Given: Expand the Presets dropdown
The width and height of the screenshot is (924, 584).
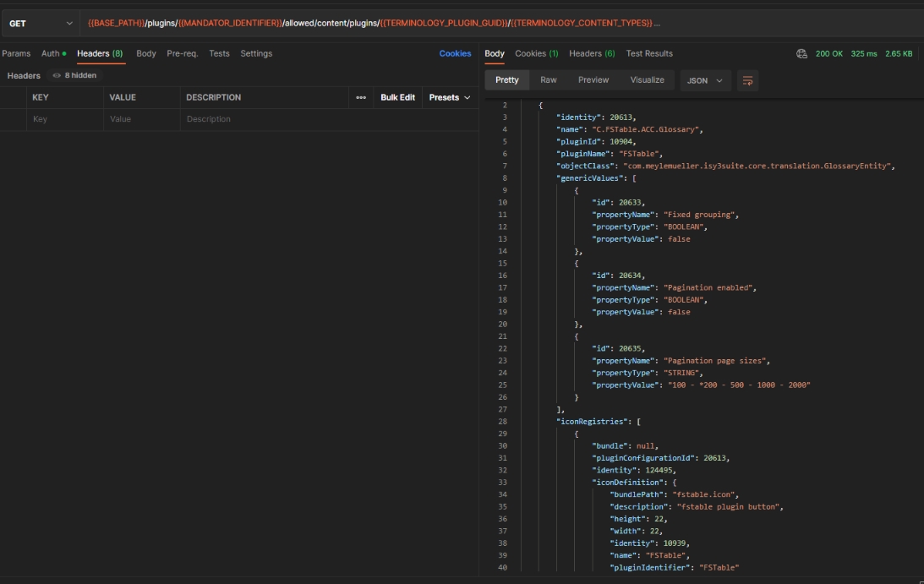Looking at the screenshot, I should (x=449, y=97).
